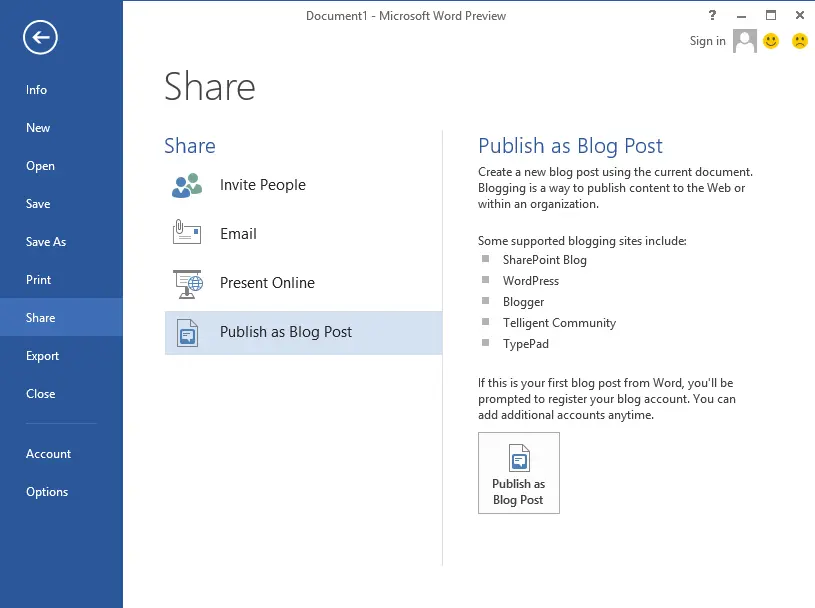Screen dimensions: 815x608
Task: Click the Blogger list entry
Action: 523,302
